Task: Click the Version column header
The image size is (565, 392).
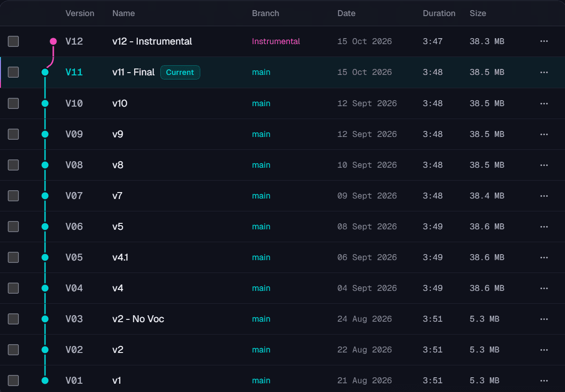Action: tap(80, 13)
